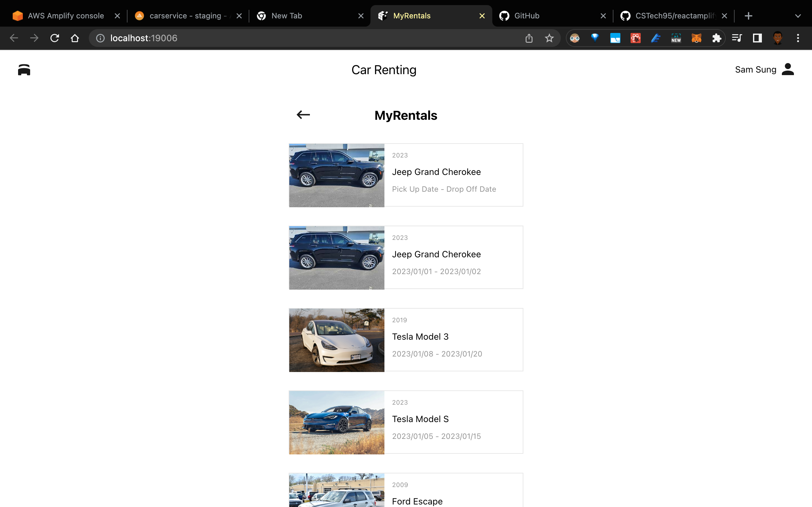Click Sam Sung's account person icon
The height and width of the screenshot is (507, 812).
(x=788, y=69)
